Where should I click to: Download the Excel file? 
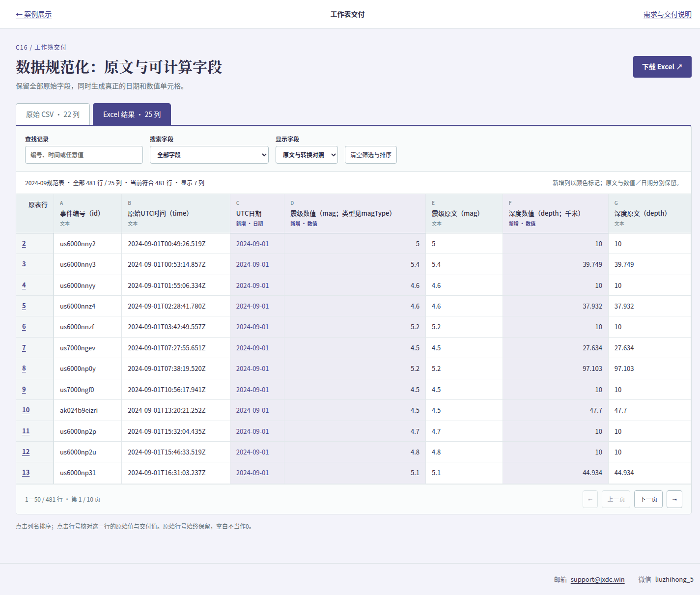(x=662, y=67)
